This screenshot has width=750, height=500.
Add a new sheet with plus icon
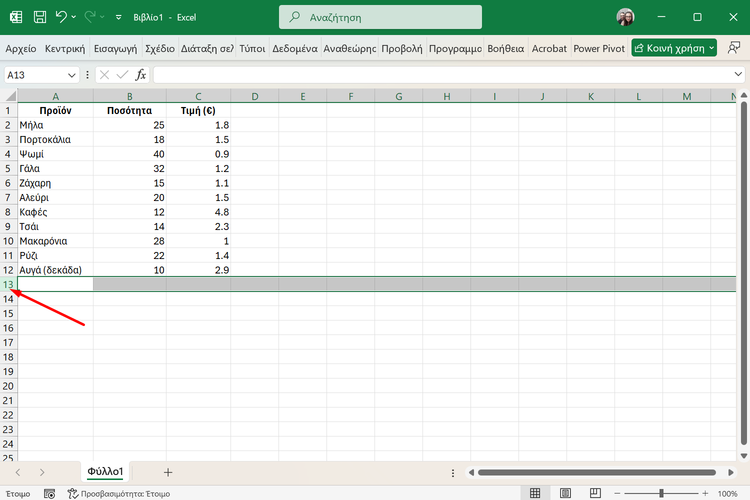(x=168, y=472)
